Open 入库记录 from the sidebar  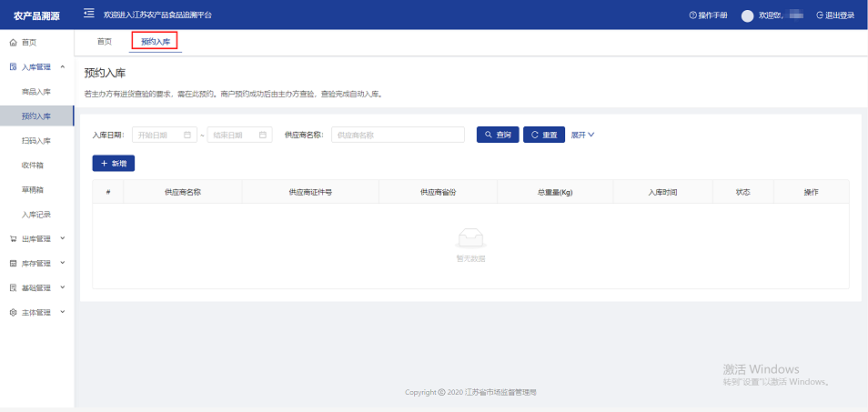pos(36,215)
